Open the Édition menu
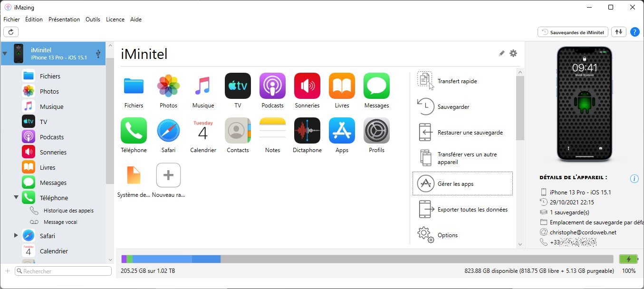Viewport: 644px width, 289px height. tap(34, 19)
